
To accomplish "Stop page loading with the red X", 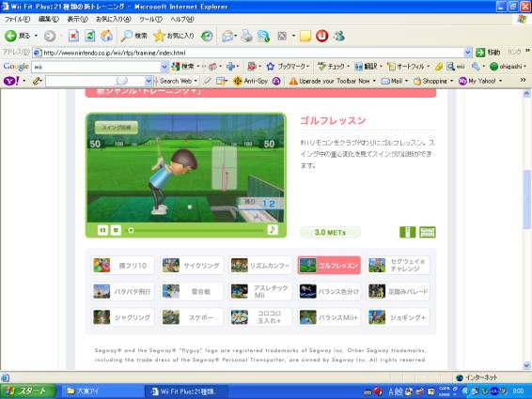I will (73, 36).
